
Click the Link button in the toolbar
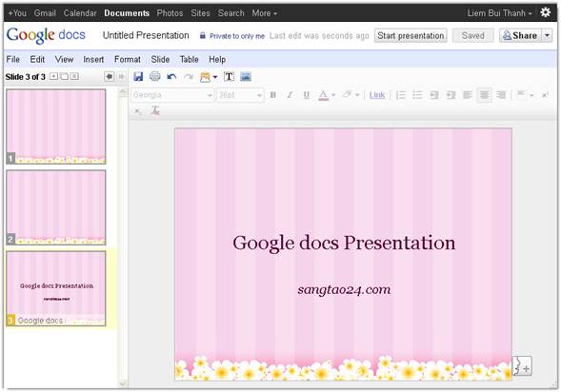tap(377, 95)
